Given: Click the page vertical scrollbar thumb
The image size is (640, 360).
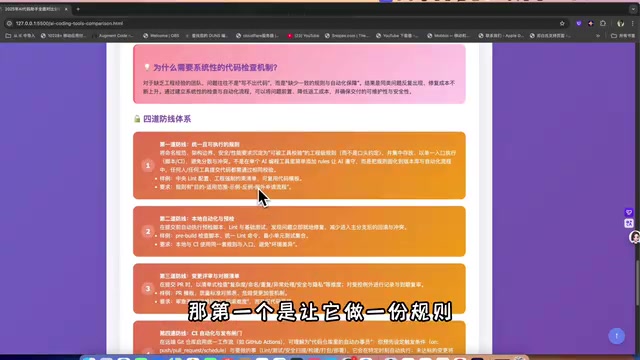Looking at the screenshot, I should coord(638,282).
